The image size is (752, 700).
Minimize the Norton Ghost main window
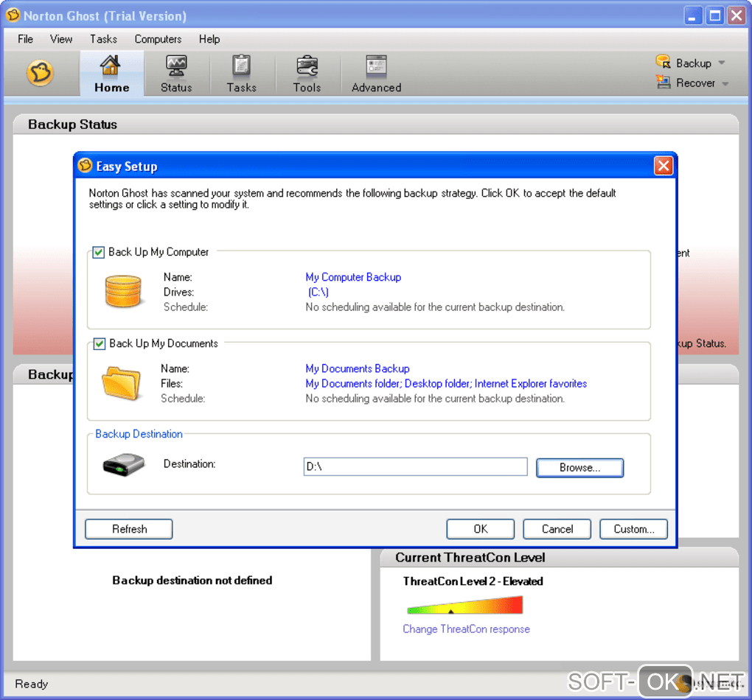coord(692,15)
